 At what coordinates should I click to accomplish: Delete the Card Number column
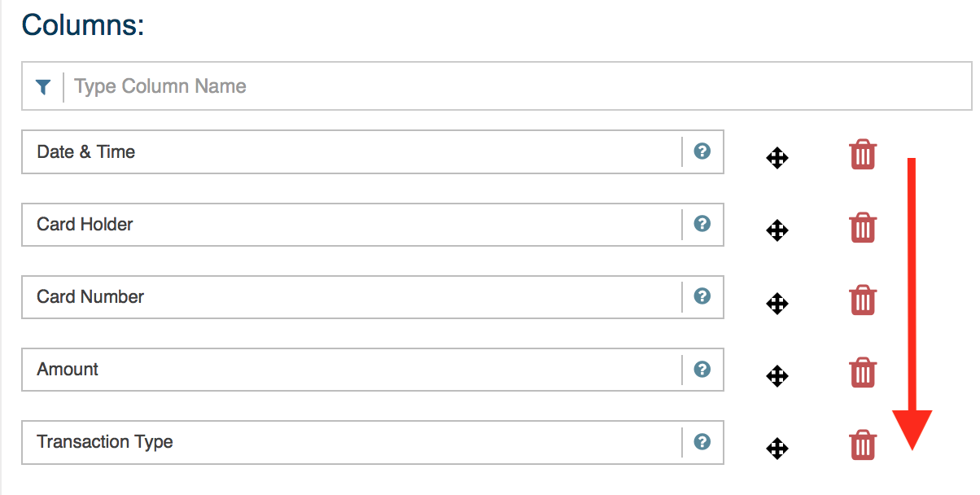[x=863, y=299]
